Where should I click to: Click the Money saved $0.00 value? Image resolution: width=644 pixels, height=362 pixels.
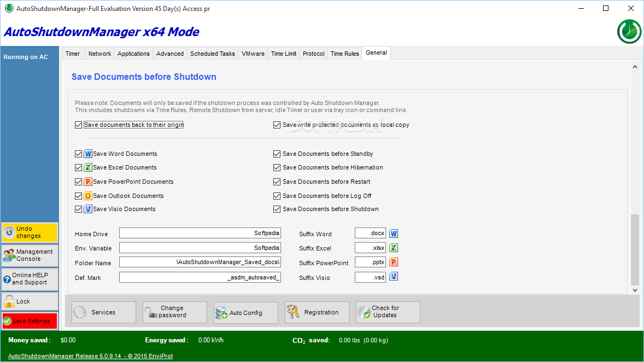click(x=68, y=340)
